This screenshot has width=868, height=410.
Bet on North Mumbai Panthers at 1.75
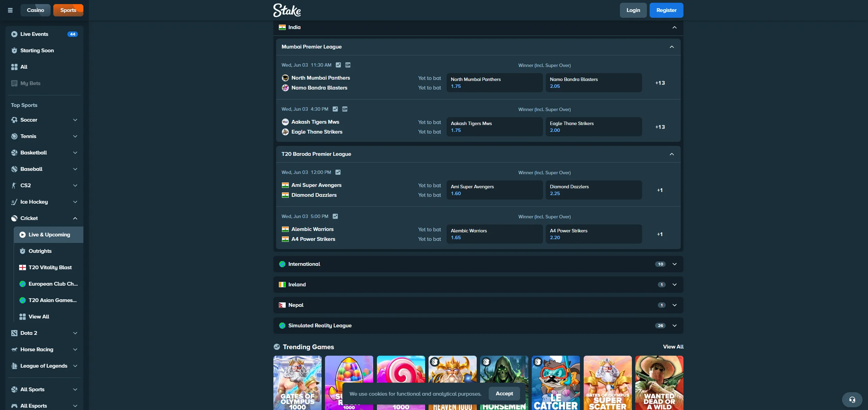tap(494, 83)
